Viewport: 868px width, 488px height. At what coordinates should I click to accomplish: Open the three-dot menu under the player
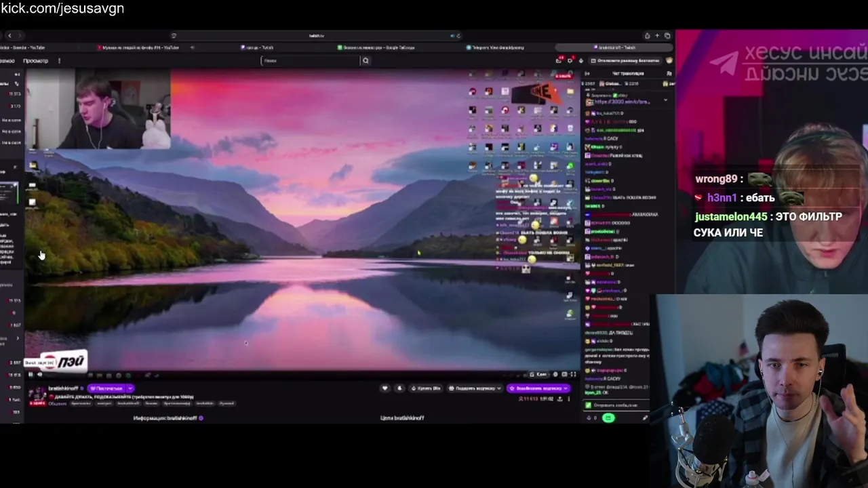[x=568, y=399]
